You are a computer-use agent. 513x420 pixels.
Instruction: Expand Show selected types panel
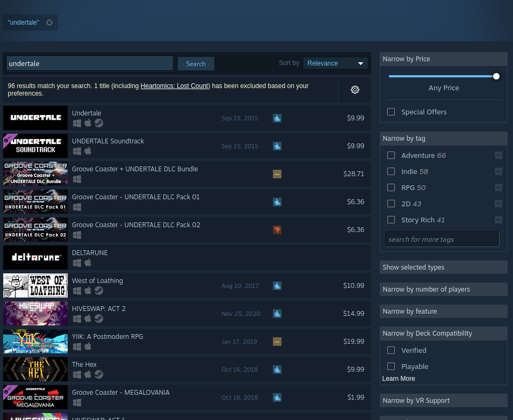[443, 267]
